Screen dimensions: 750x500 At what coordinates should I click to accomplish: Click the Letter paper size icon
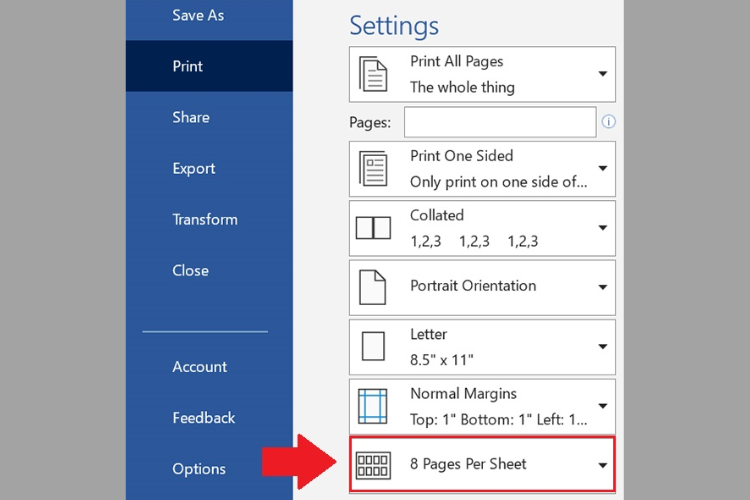[x=373, y=346]
